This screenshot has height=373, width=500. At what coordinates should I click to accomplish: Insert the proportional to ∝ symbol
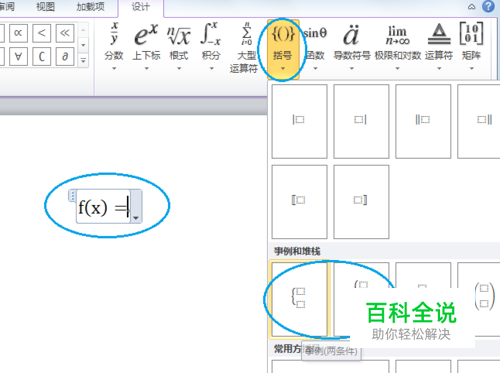(x=18, y=33)
